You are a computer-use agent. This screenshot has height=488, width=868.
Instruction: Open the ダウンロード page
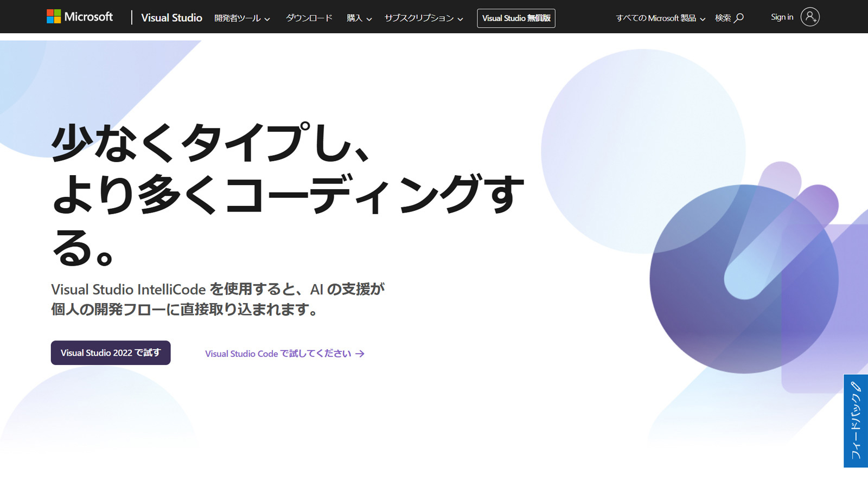pos(309,18)
